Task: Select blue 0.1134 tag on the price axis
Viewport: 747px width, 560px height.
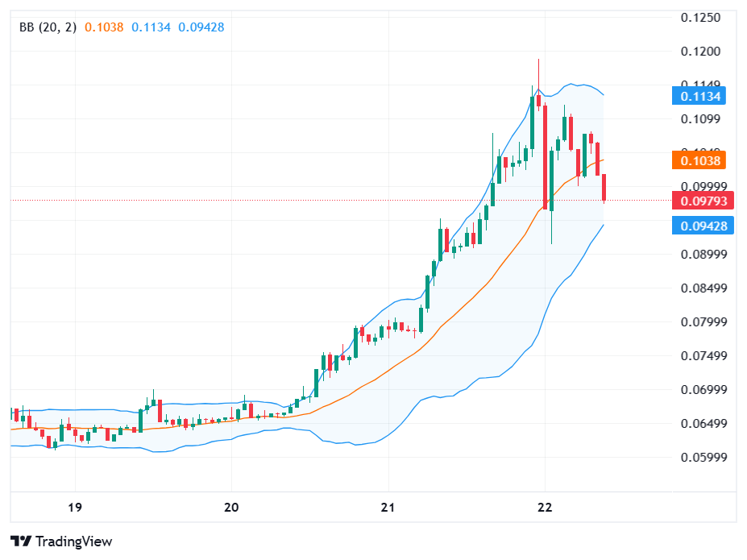Action: pos(699,96)
